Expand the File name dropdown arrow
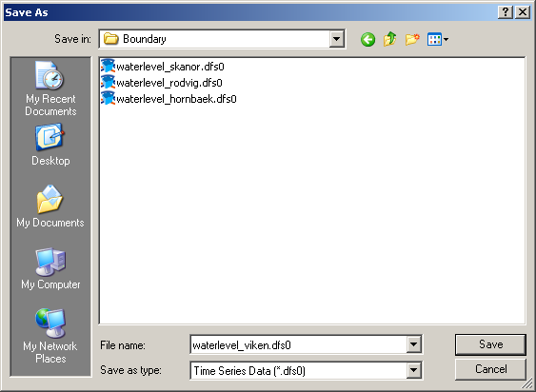 [413, 344]
